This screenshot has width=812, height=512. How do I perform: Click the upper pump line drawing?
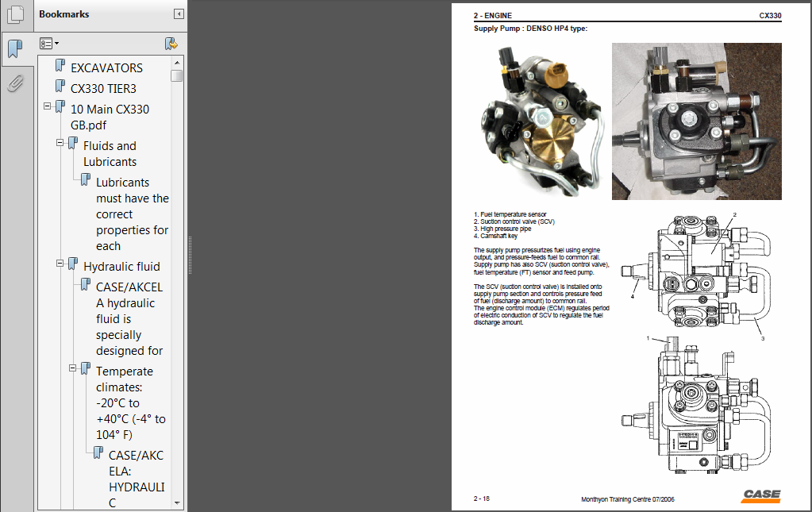click(x=698, y=273)
